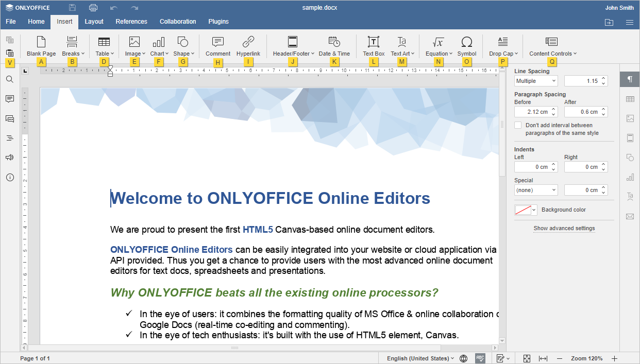Open Mail Merge settings envelope icon
640x364 pixels.
[630, 216]
